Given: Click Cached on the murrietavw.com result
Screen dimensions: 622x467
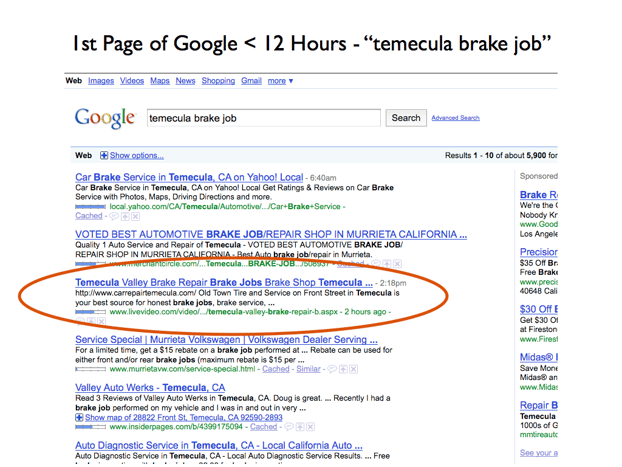Looking at the screenshot, I should [276, 369].
